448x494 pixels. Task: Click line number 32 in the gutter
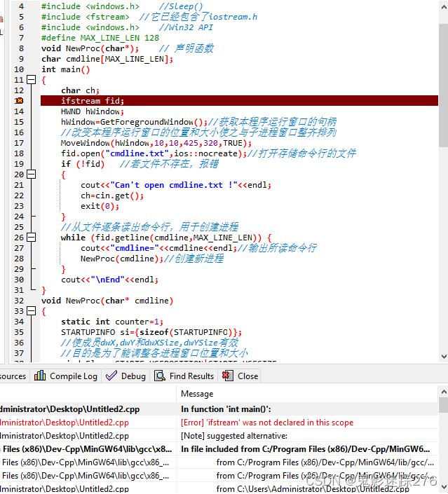(19, 301)
